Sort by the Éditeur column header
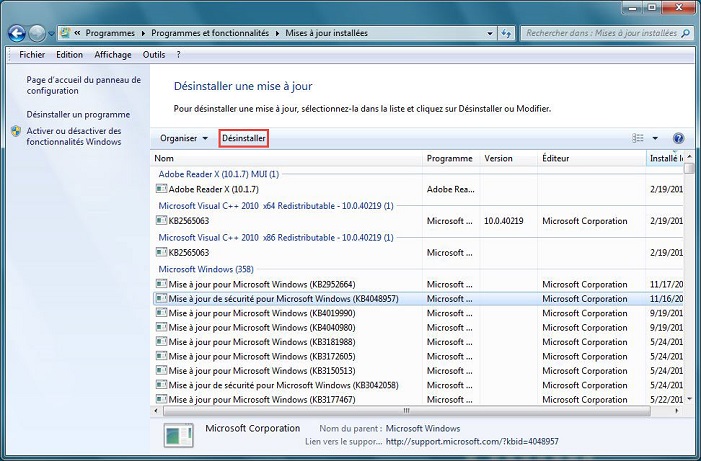Image resolution: width=701 pixels, height=461 pixels. coord(590,159)
